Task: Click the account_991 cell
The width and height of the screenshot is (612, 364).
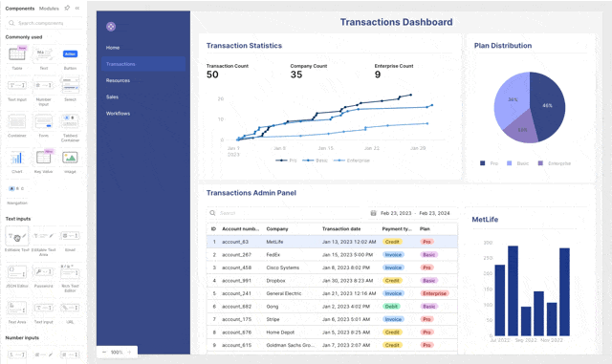Action: 236,281
